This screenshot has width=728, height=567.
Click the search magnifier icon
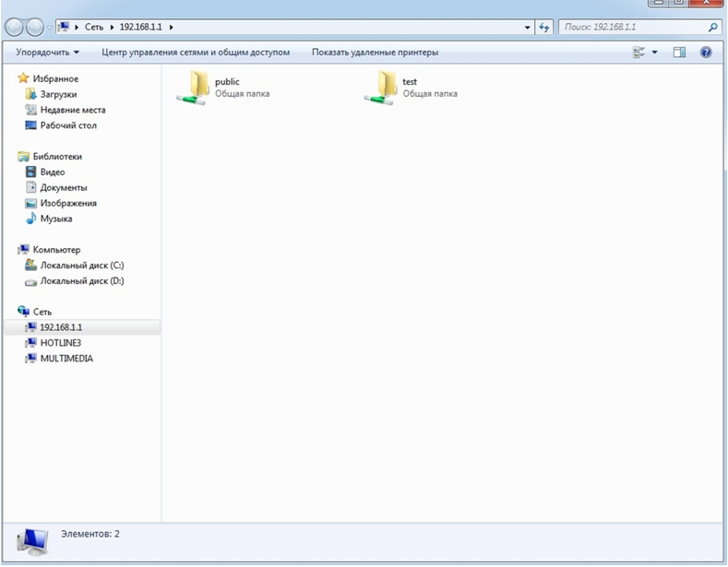(713, 28)
